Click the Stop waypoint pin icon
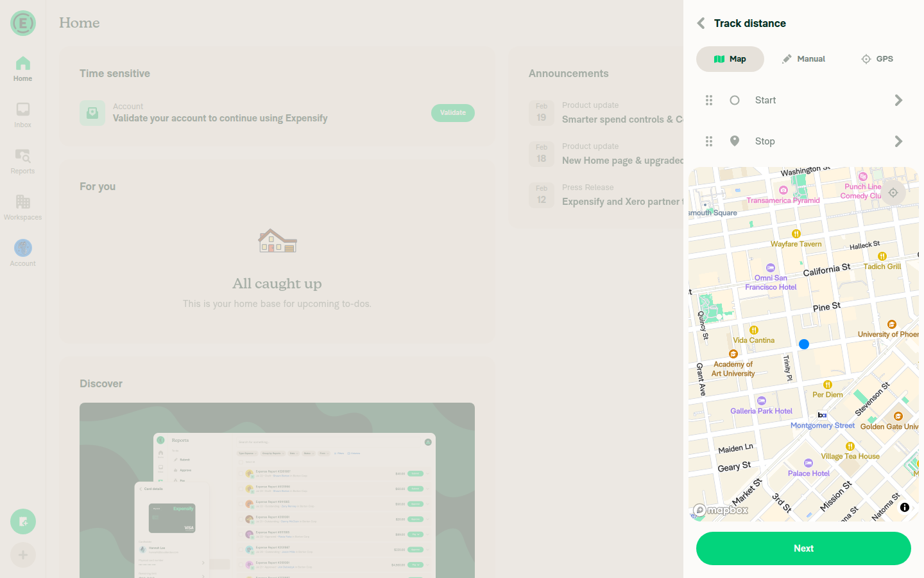This screenshot has width=924, height=578. (x=735, y=141)
